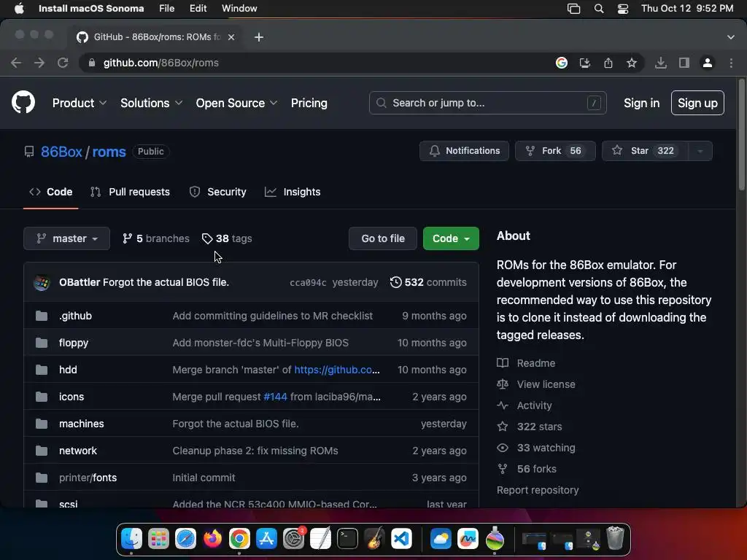This screenshot has height=560, width=747.
Task: Open the File menu in the menu bar
Action: tap(167, 9)
